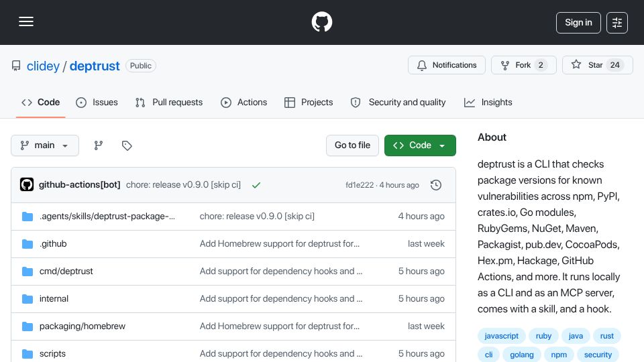Screen dimensions: 644x362
Task: Open the cmd/deptrust folder
Action: coord(66,271)
